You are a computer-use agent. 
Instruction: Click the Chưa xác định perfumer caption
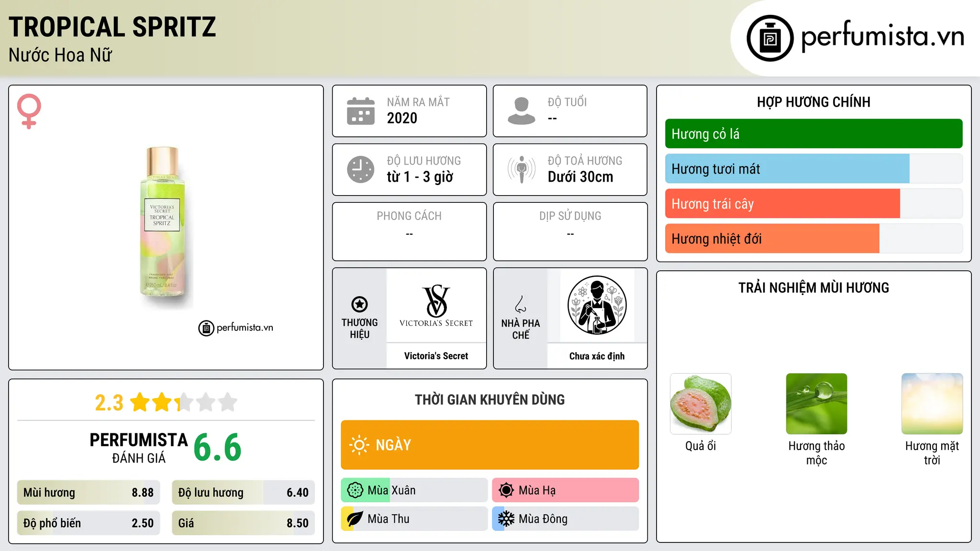point(597,356)
